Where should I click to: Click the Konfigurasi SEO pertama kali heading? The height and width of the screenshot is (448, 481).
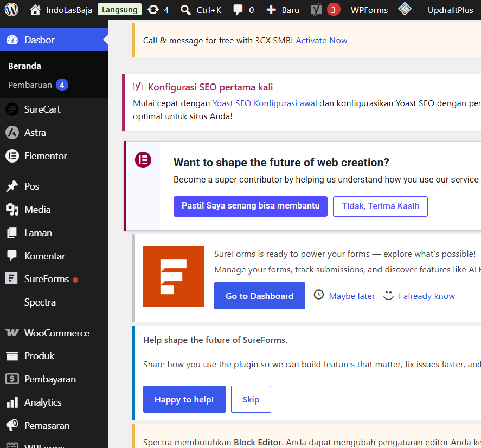tap(210, 87)
